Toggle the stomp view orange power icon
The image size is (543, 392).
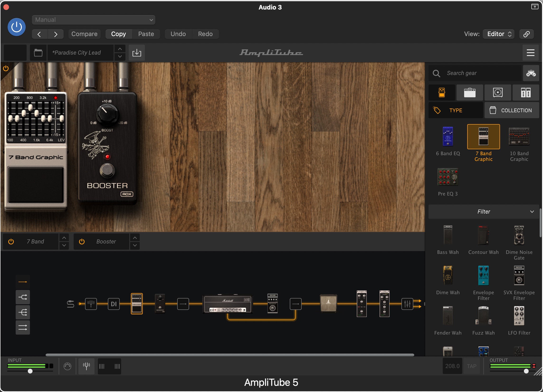click(6, 69)
